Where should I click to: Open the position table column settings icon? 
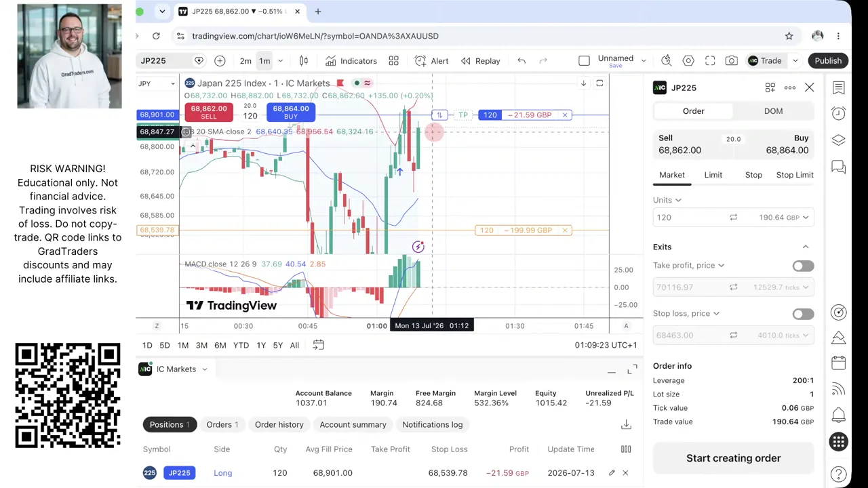tap(626, 449)
